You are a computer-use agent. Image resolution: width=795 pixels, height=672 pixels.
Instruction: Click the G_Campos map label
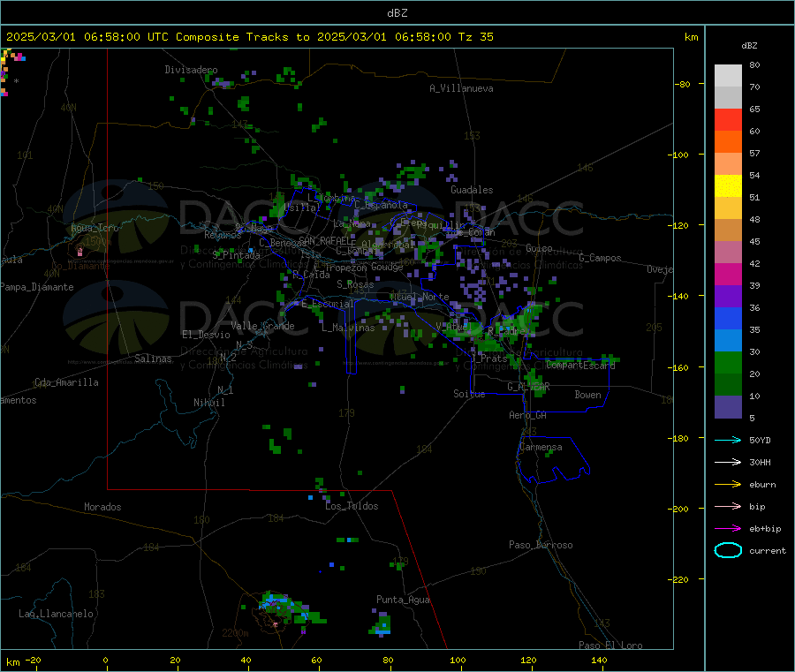click(x=601, y=258)
